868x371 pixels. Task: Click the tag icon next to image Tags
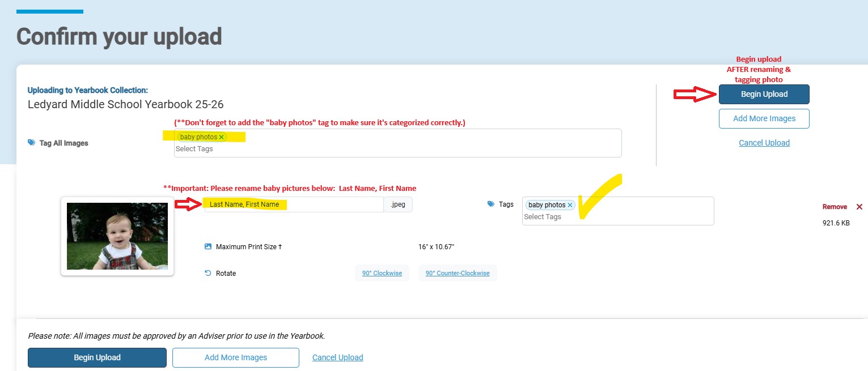pos(491,204)
